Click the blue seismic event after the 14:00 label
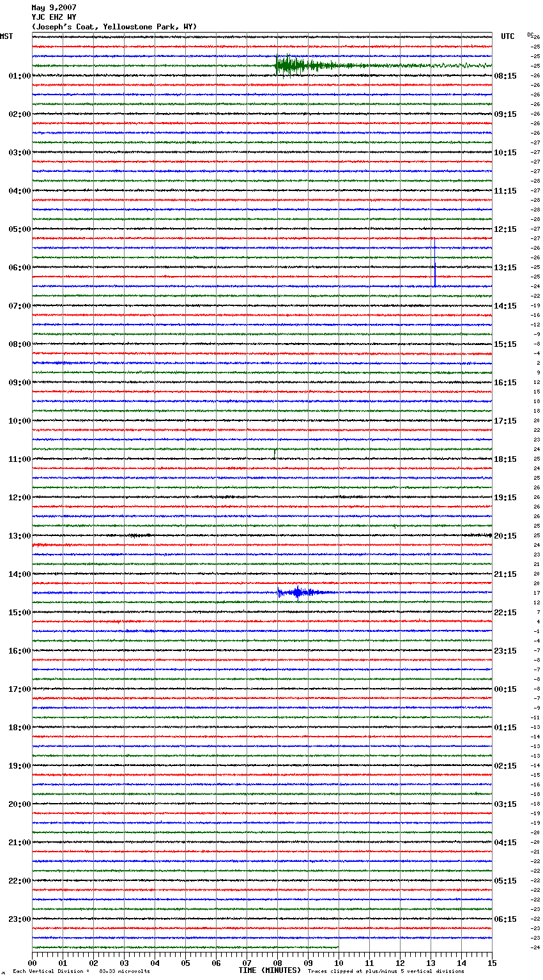The width and height of the screenshot is (543, 980). point(305,593)
